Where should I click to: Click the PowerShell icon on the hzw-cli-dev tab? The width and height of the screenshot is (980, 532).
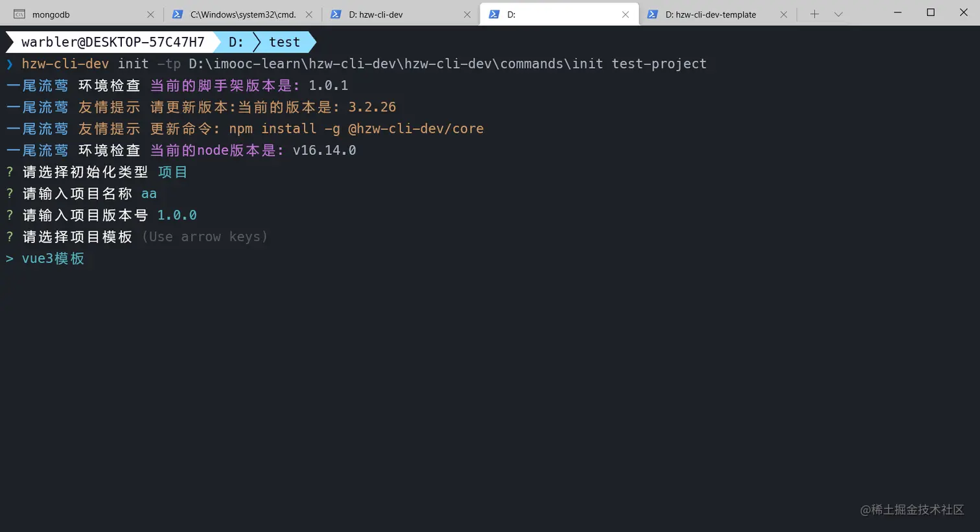tap(336, 14)
